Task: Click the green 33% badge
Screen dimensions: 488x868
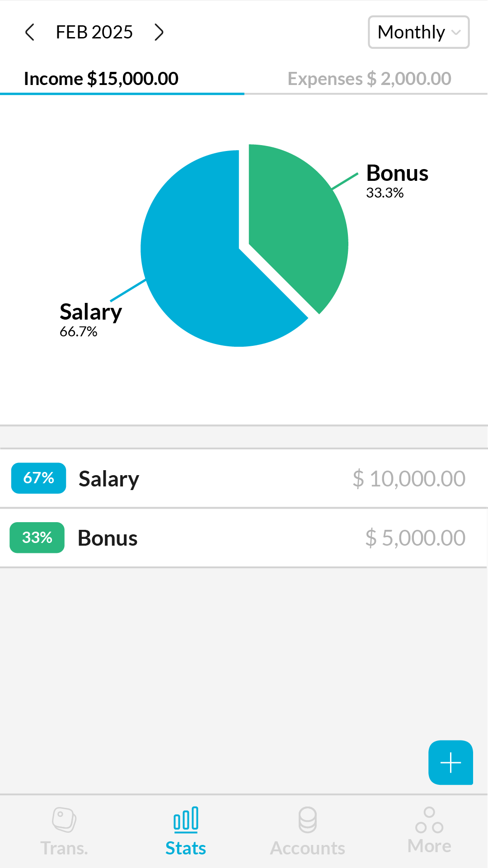Action: (x=37, y=538)
